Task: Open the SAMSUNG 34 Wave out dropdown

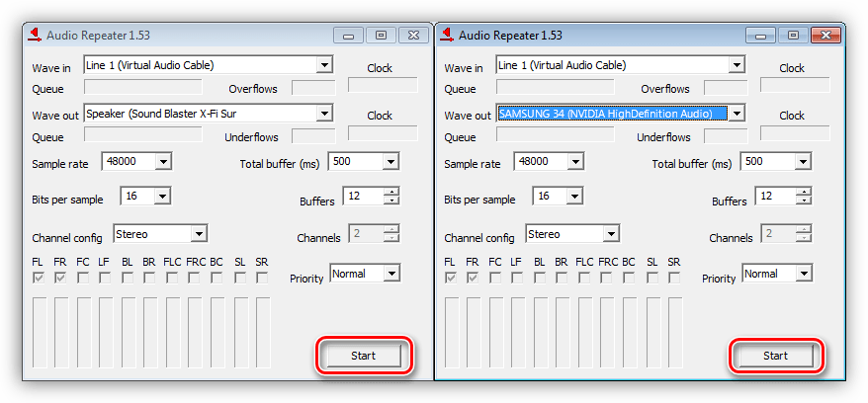Action: (x=737, y=114)
